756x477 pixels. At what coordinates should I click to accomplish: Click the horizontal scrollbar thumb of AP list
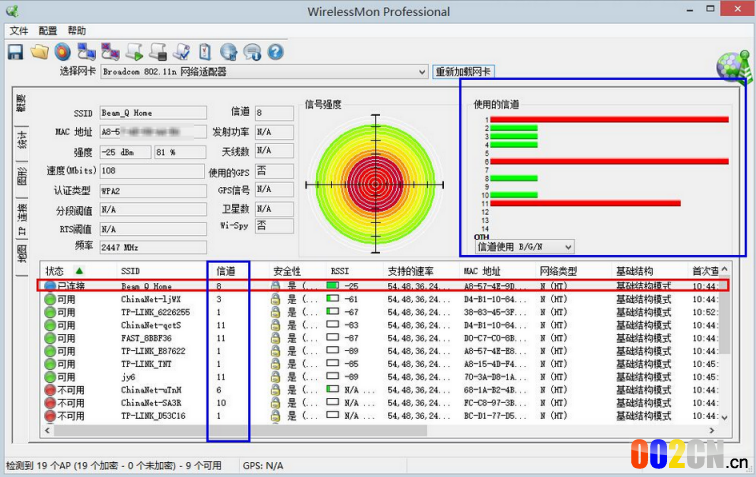(x=240, y=430)
